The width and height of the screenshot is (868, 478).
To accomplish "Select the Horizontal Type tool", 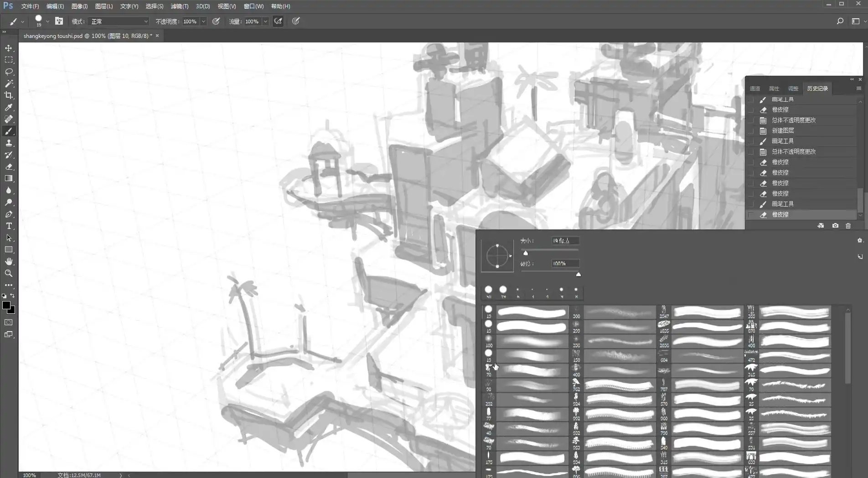I will tap(9, 226).
